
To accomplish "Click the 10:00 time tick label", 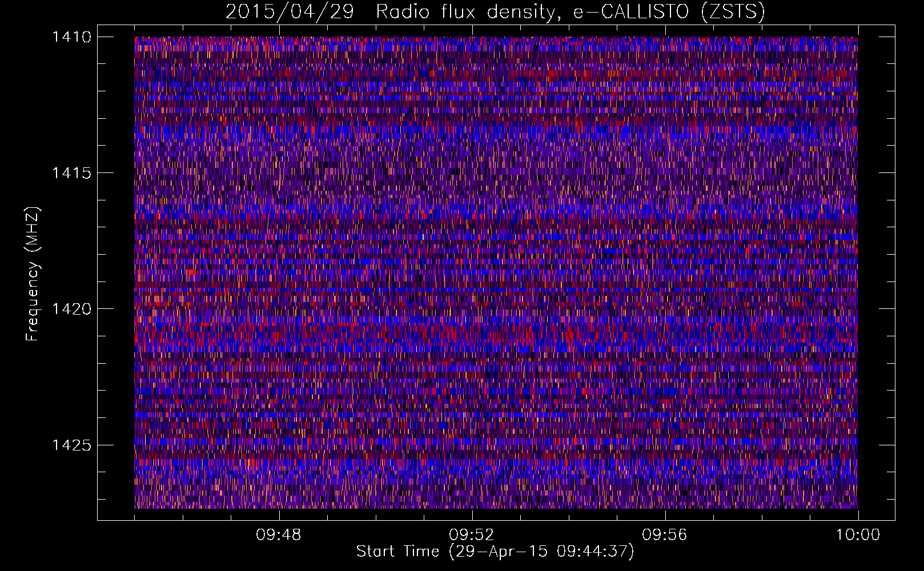I will click(858, 535).
